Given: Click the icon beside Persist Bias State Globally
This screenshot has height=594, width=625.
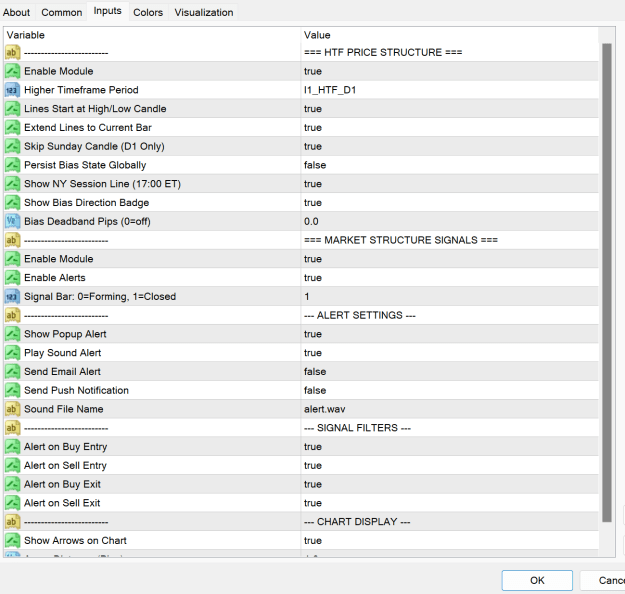Looking at the screenshot, I should click(12, 165).
